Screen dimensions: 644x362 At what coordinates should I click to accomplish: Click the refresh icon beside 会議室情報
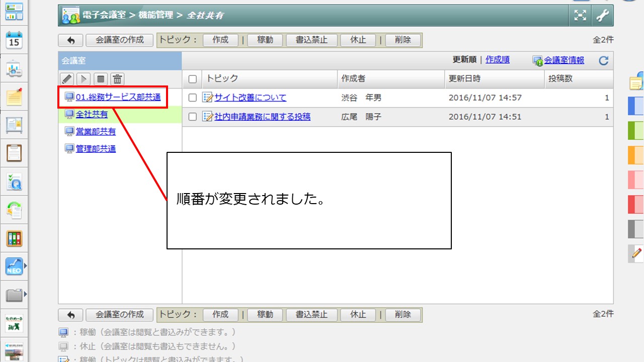[x=604, y=61]
